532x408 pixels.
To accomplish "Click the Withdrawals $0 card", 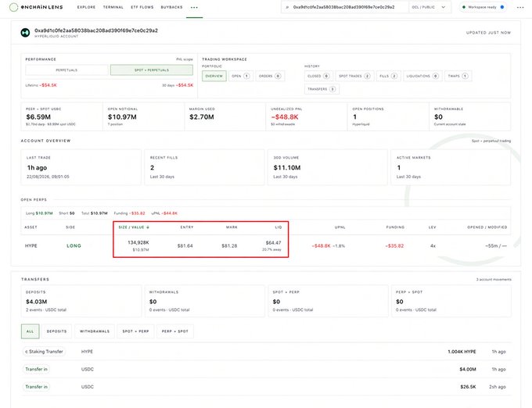I will click(205, 301).
